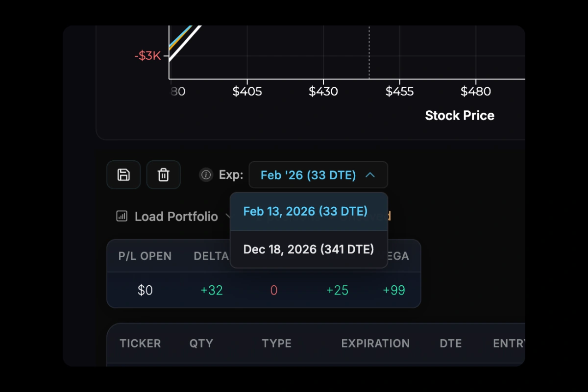The width and height of the screenshot is (588, 392).
Task: Click the P/L OPEN column header
Action: pyautogui.click(x=144, y=256)
